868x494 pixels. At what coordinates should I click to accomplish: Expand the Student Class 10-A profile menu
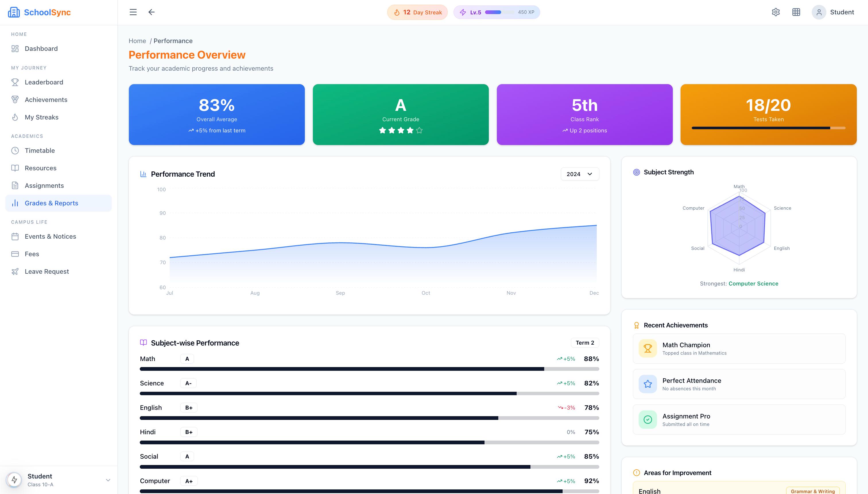click(x=108, y=480)
